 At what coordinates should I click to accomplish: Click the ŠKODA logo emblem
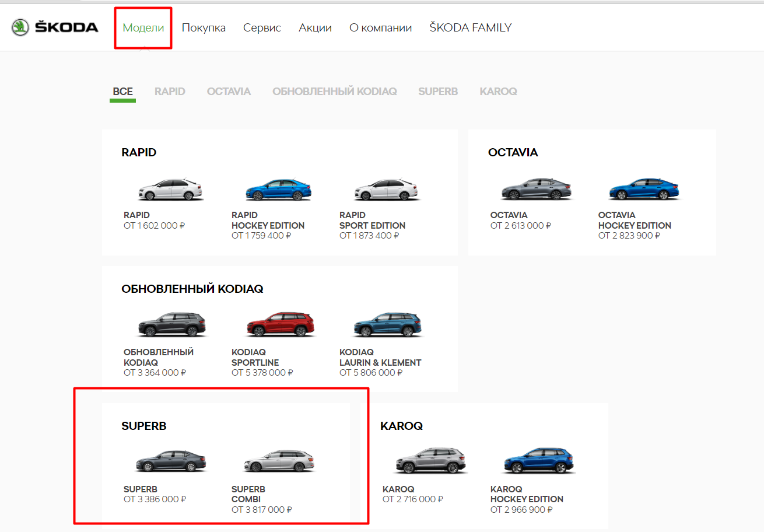point(20,27)
